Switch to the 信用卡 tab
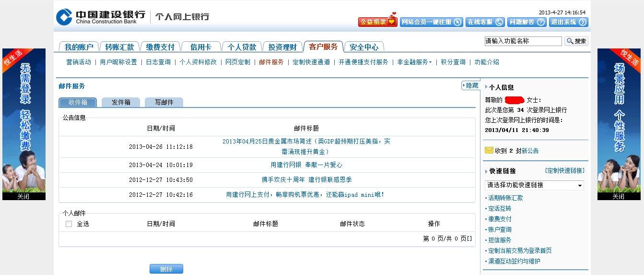The width and height of the screenshot is (644, 275). [x=201, y=47]
